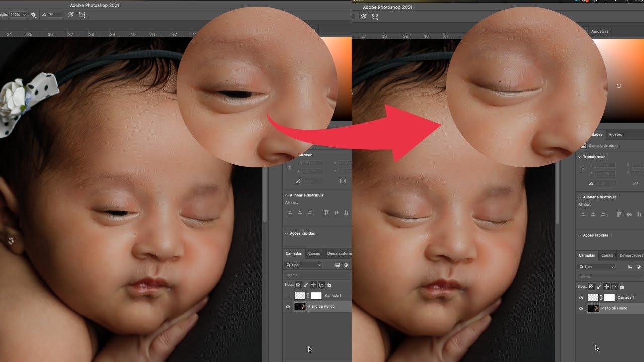Viewport: 644px width, 362px height.
Task: Click Plano de Fundo thumbnail in right window
Action: (593, 308)
